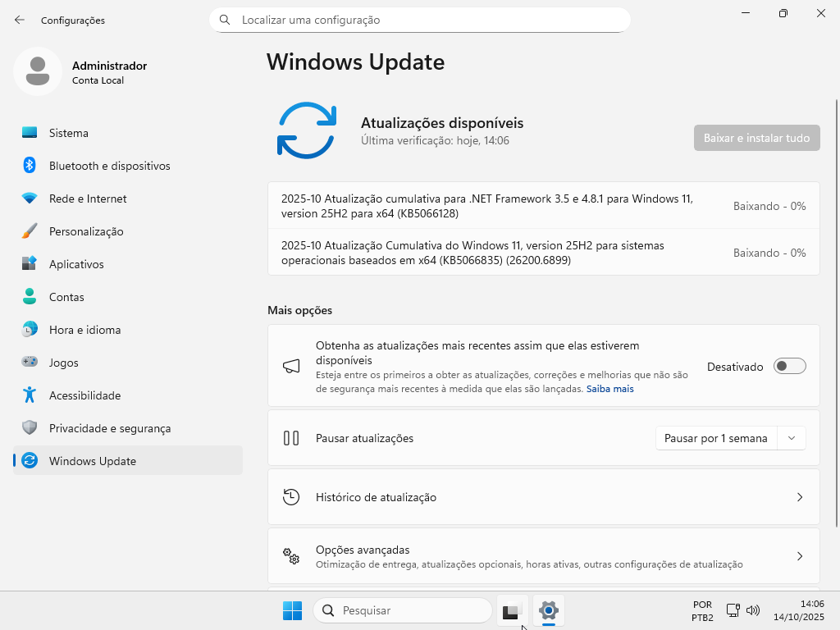This screenshot has height=630, width=840.
Task: Open Personalização settings
Action: coord(128,231)
